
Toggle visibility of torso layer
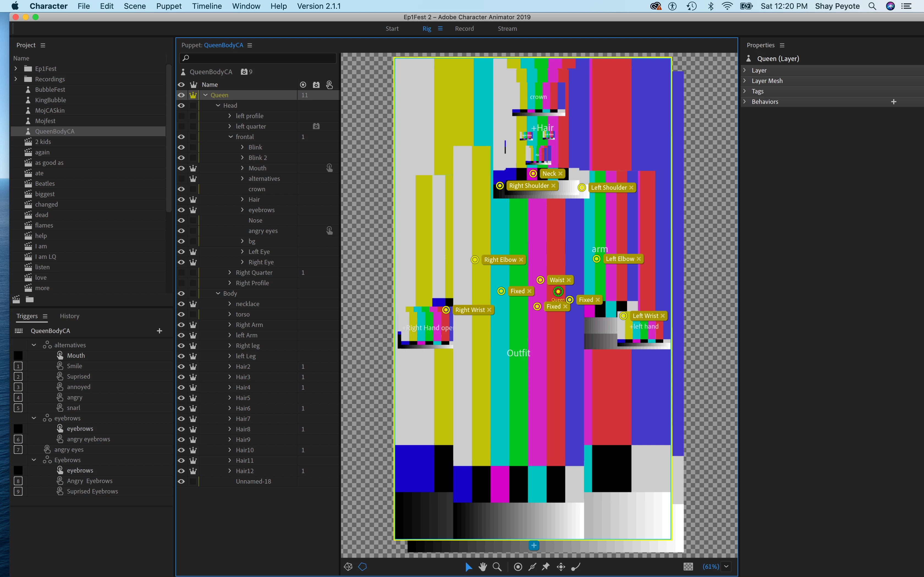[x=182, y=314]
